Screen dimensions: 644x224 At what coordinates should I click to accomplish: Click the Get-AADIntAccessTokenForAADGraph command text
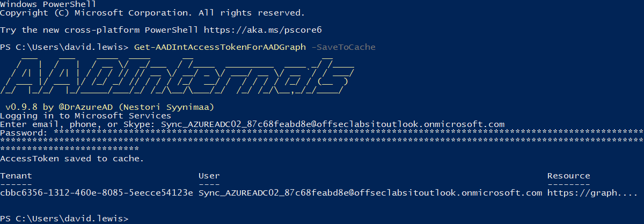pyautogui.click(x=220, y=47)
